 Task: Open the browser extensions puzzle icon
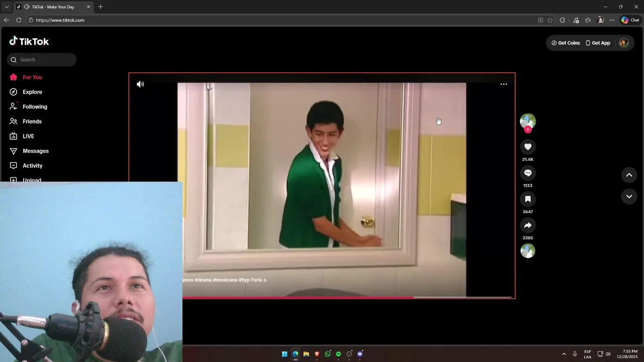tap(562, 20)
